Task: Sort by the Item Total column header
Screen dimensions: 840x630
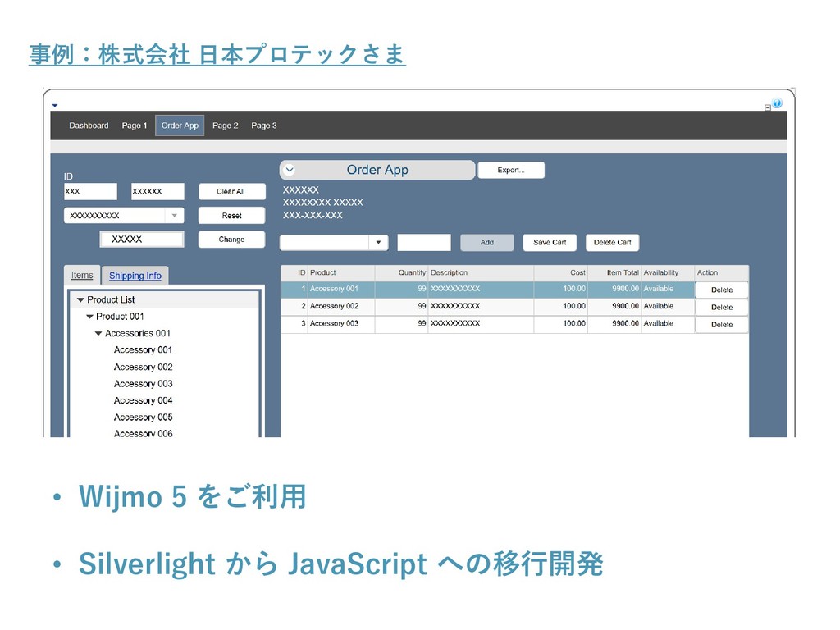Action: tap(614, 272)
